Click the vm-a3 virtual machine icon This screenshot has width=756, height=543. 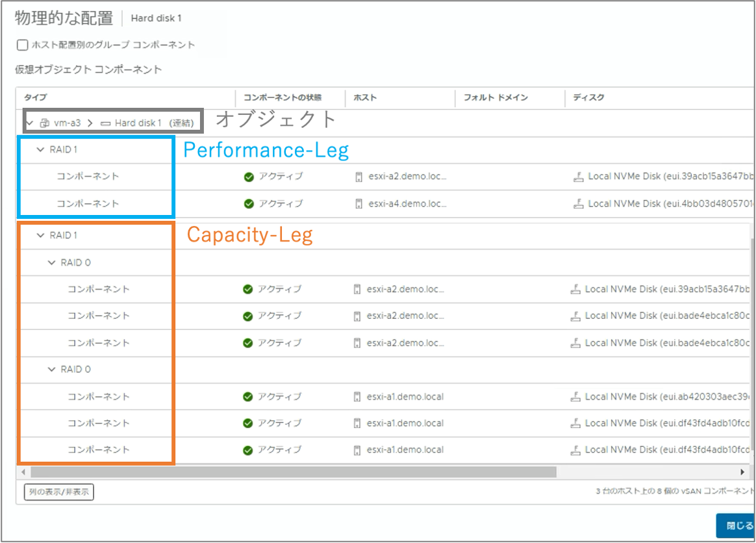point(44,123)
